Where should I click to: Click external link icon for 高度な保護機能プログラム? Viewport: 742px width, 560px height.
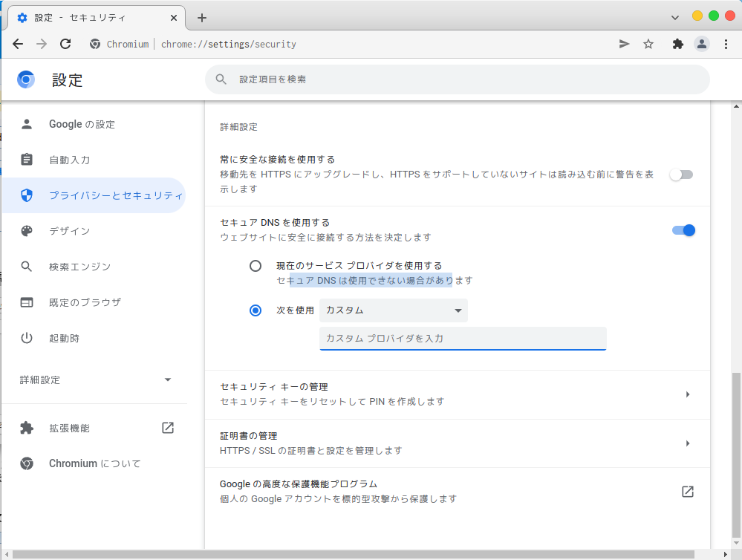tap(688, 492)
